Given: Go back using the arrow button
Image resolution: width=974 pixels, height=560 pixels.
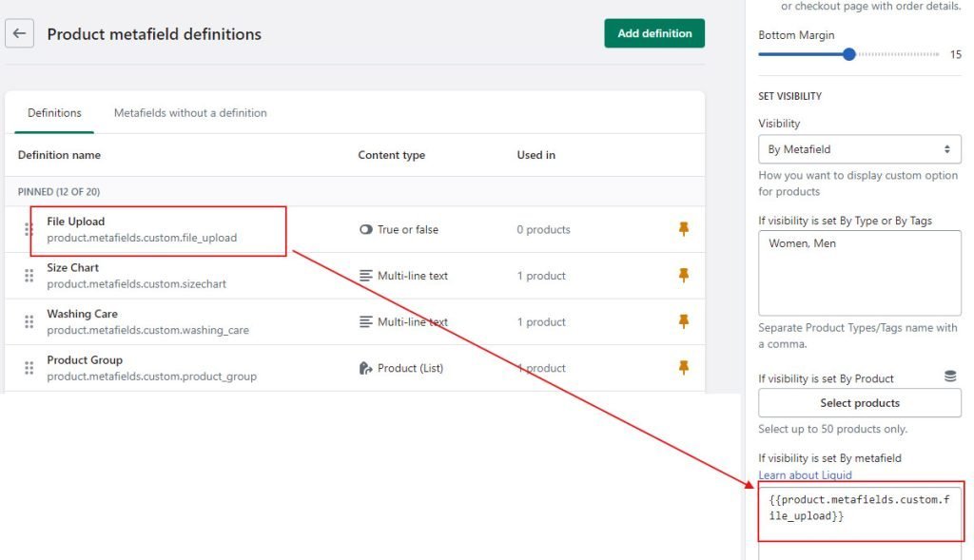Looking at the screenshot, I should tap(19, 33).
